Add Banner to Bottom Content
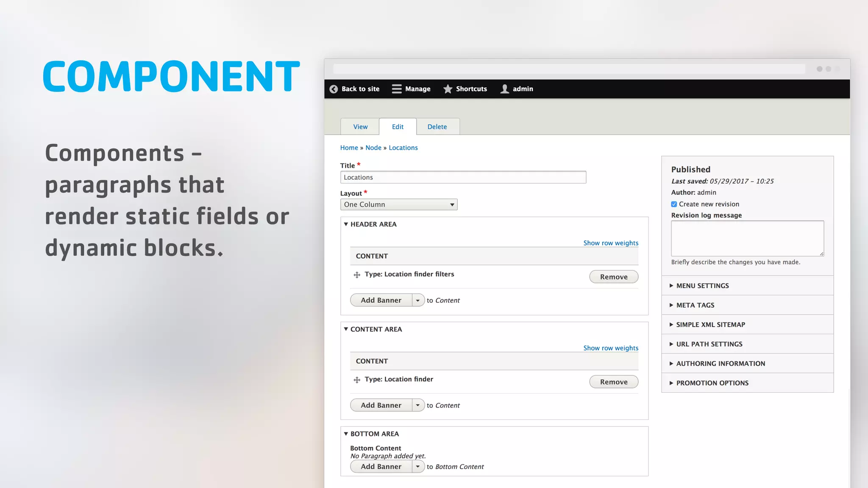This screenshot has height=488, width=868. 381,467
